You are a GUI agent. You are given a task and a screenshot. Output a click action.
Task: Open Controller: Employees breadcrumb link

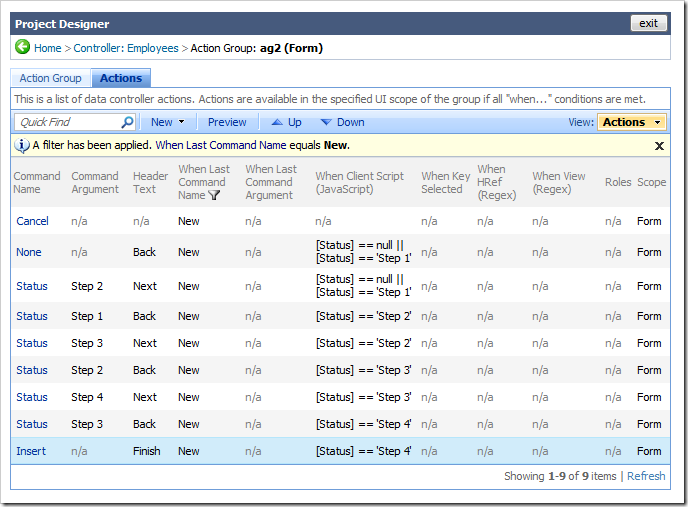(x=126, y=48)
